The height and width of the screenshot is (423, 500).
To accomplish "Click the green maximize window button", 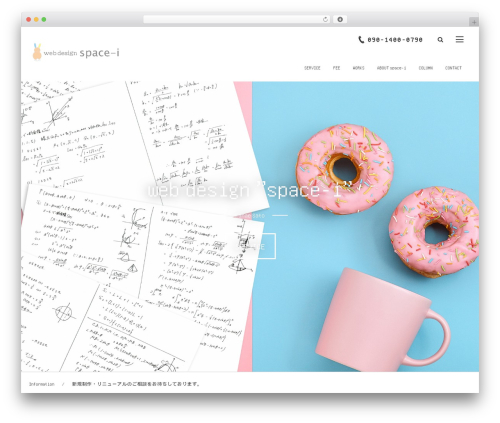I will (44, 20).
